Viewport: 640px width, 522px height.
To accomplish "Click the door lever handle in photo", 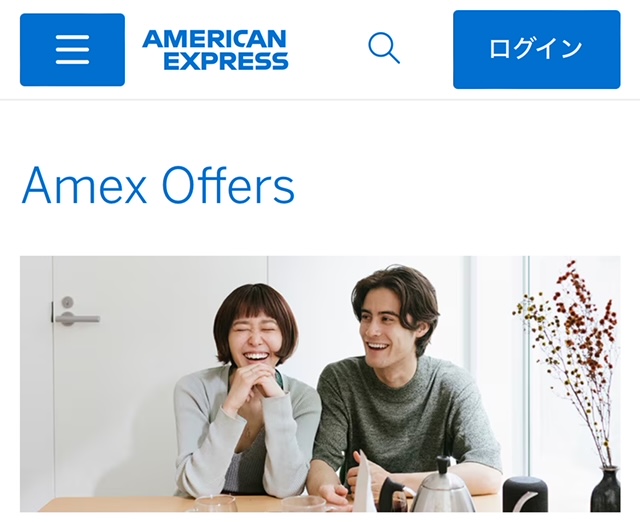I will (77, 318).
